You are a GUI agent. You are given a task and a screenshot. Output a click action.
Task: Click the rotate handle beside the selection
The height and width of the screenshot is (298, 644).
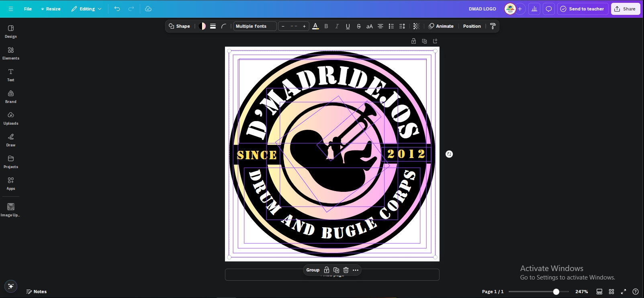[449, 154]
